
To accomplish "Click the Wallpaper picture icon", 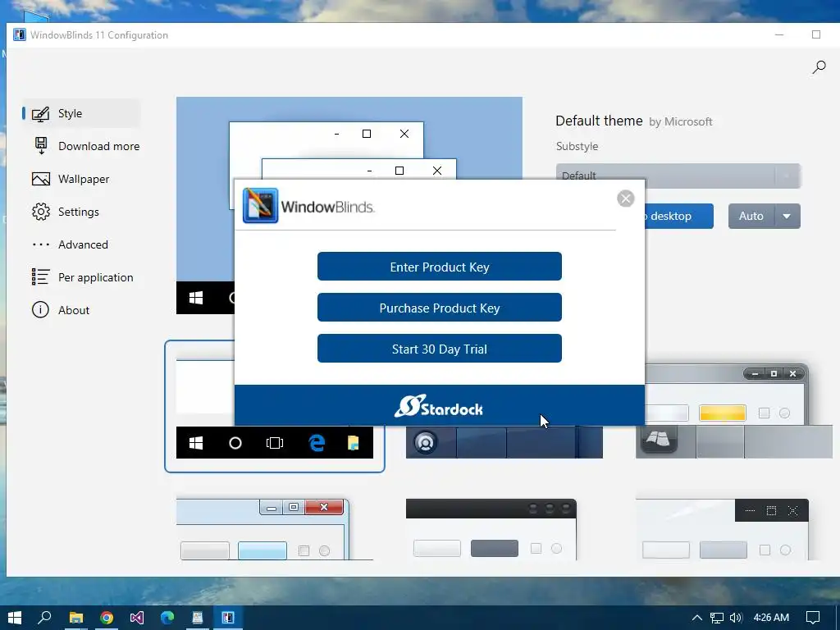I will coord(41,179).
